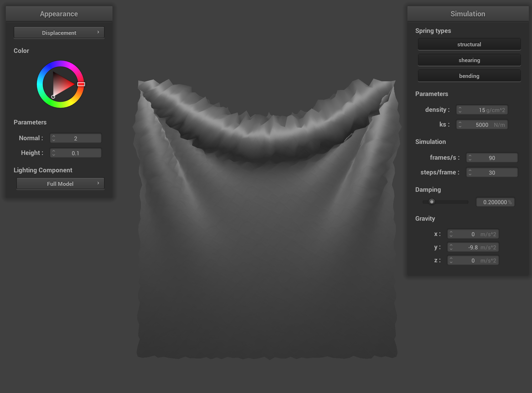Click the ks stiffness stepper arrows
This screenshot has width=532, height=393.
coord(460,125)
